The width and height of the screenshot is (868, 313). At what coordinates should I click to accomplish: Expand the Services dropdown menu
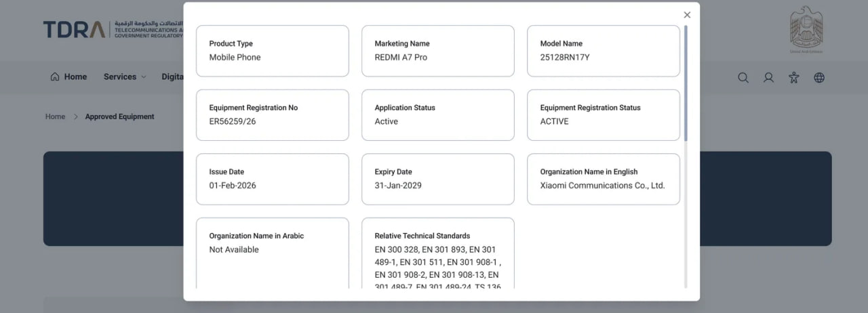[x=125, y=77]
